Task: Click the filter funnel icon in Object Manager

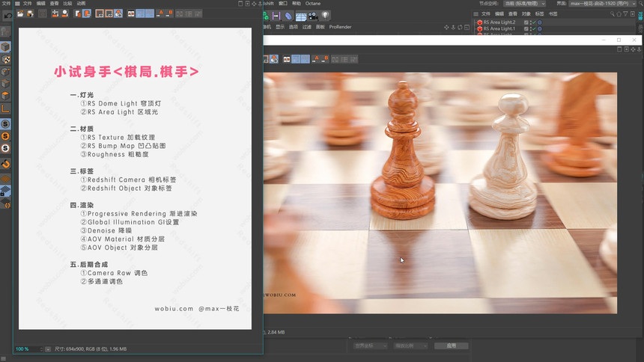Action: pyautogui.click(x=625, y=14)
